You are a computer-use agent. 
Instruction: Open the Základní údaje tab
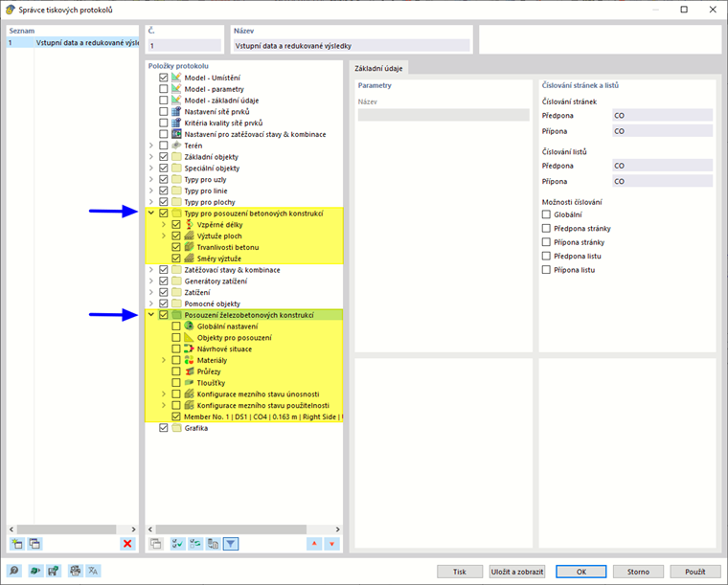pos(378,68)
